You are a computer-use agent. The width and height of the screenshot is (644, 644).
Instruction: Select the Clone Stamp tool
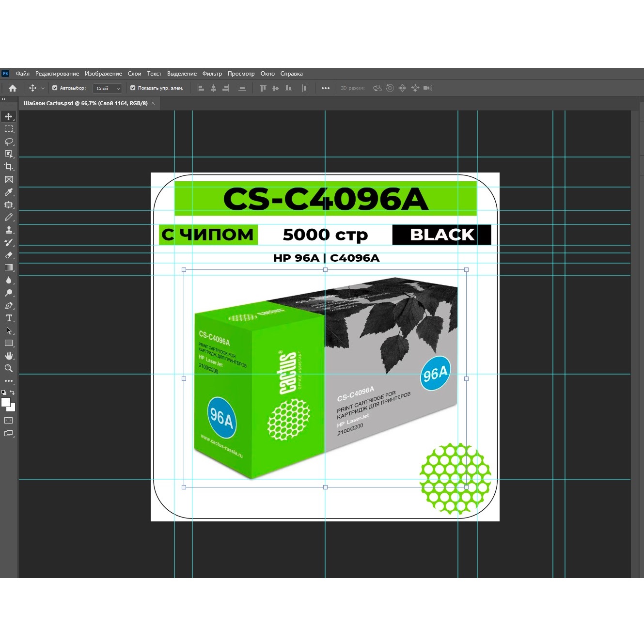coord(9,230)
